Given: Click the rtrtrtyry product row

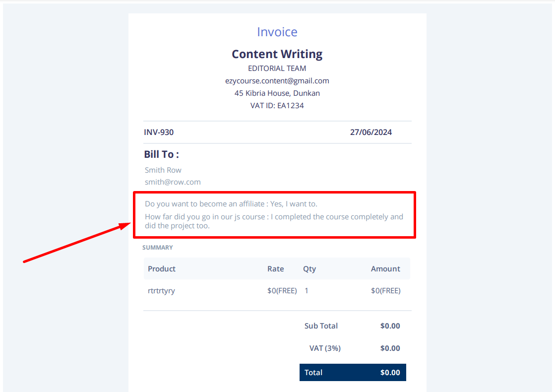Looking at the screenshot, I should point(277,291).
